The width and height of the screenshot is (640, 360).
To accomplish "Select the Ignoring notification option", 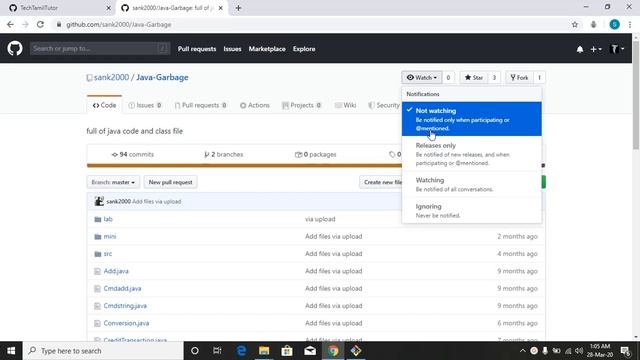I will (471, 210).
